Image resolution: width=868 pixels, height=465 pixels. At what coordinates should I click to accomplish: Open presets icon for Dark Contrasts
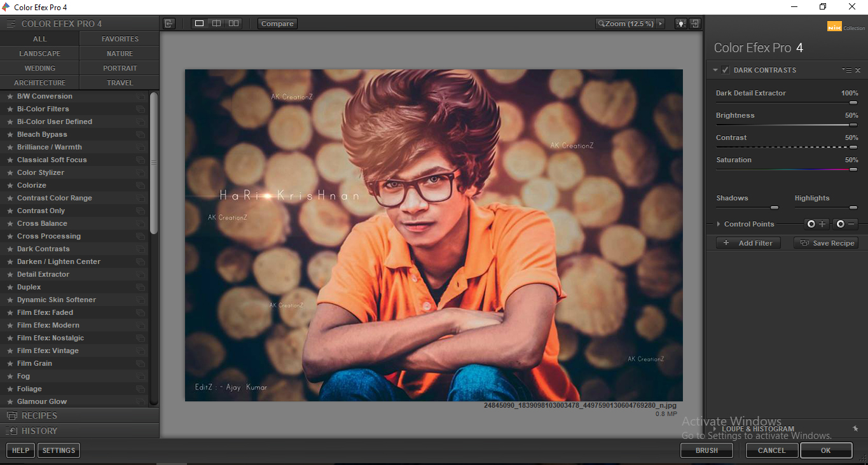(141, 249)
